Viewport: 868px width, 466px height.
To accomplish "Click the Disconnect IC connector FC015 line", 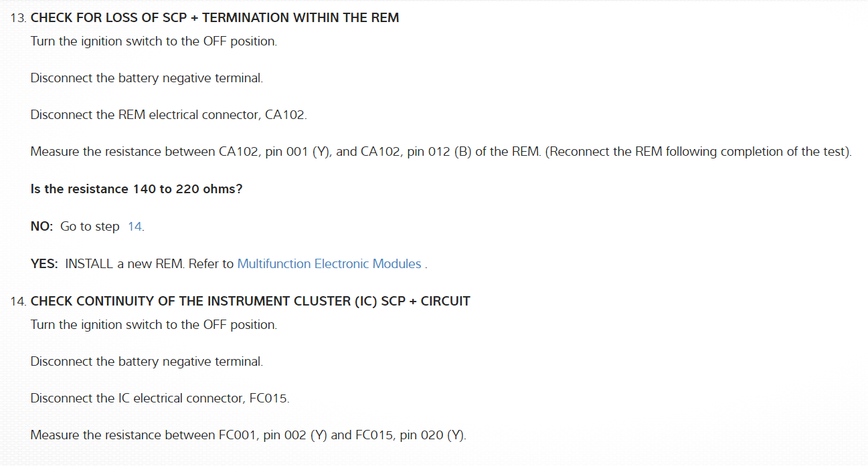I will coord(160,398).
